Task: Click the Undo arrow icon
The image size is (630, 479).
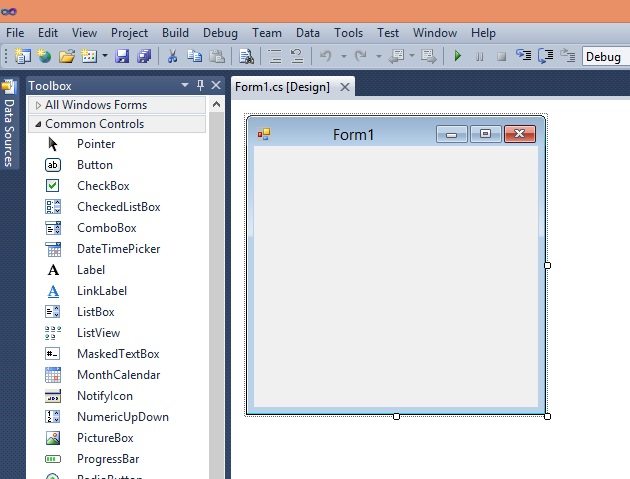Action: (326, 56)
